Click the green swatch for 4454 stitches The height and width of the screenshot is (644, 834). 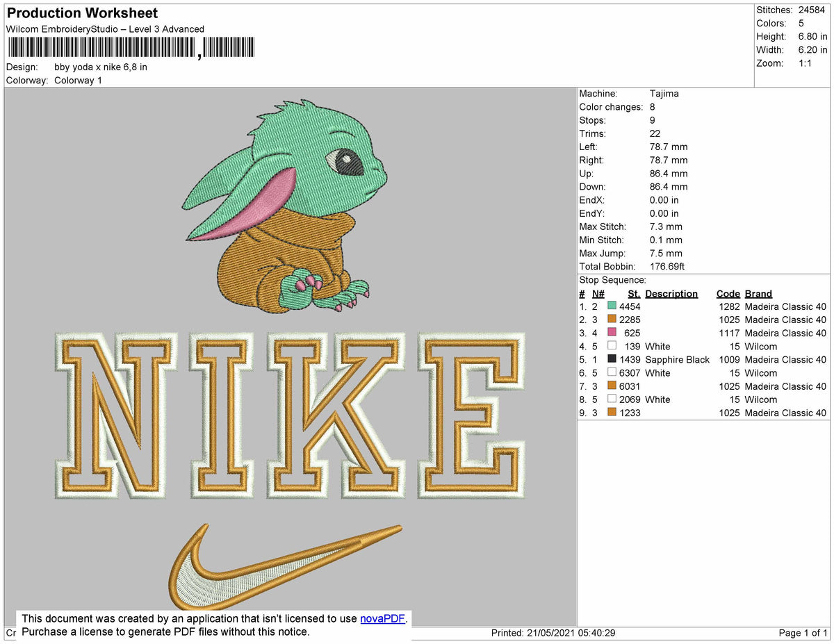[612, 306]
